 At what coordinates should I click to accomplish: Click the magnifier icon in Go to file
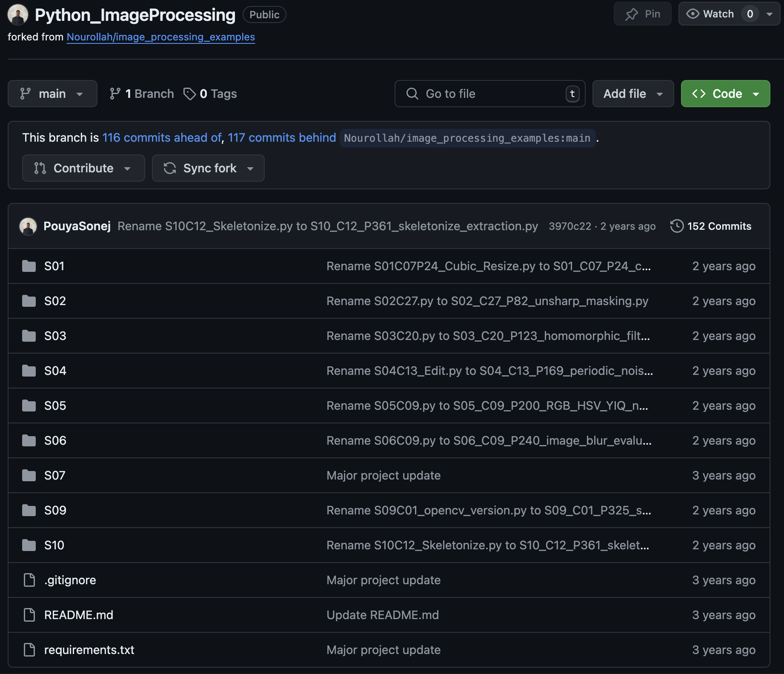(x=412, y=94)
